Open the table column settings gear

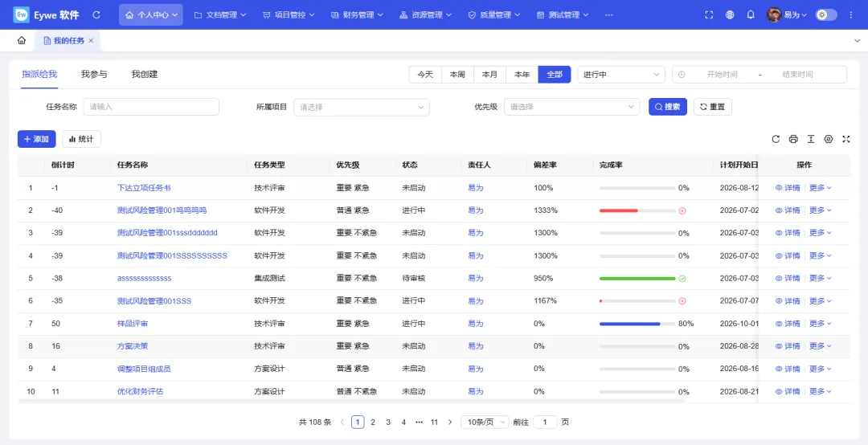828,139
